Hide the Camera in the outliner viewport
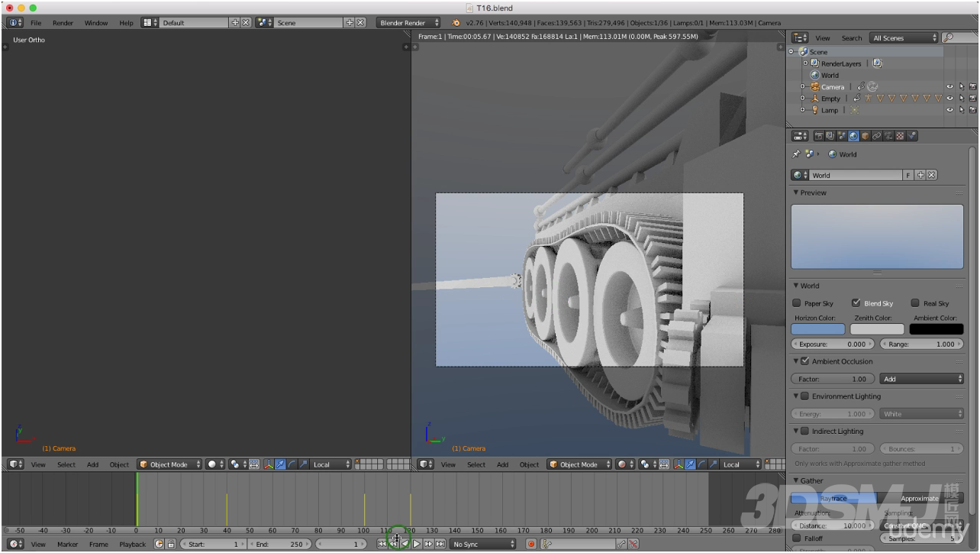This screenshot has width=980, height=553. point(950,87)
